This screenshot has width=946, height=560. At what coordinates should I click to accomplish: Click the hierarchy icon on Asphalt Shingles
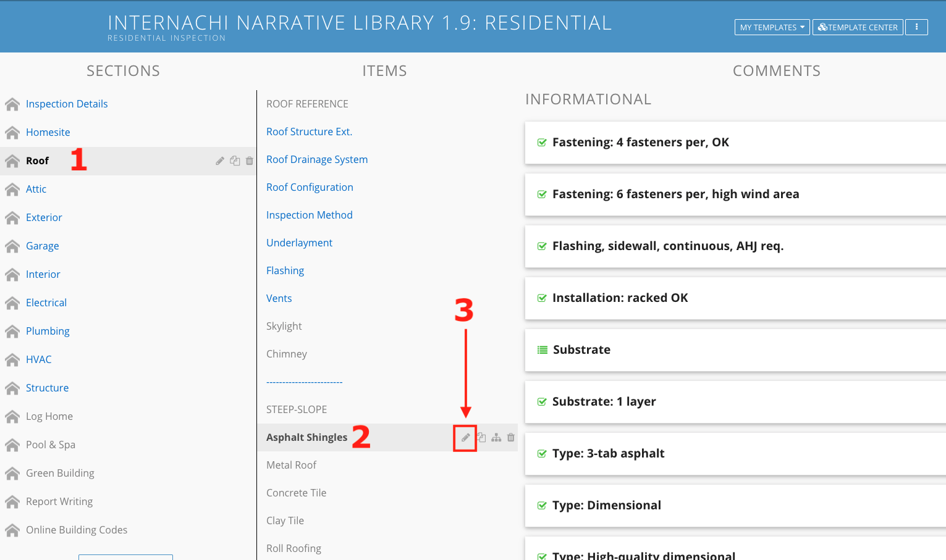[x=496, y=437]
